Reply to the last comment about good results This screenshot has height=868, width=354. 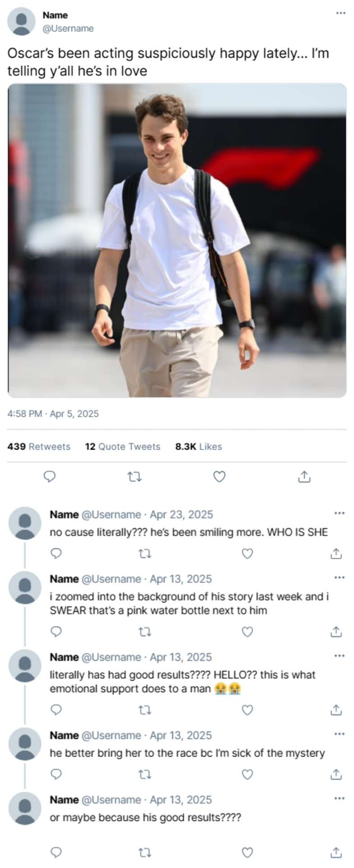point(56,852)
